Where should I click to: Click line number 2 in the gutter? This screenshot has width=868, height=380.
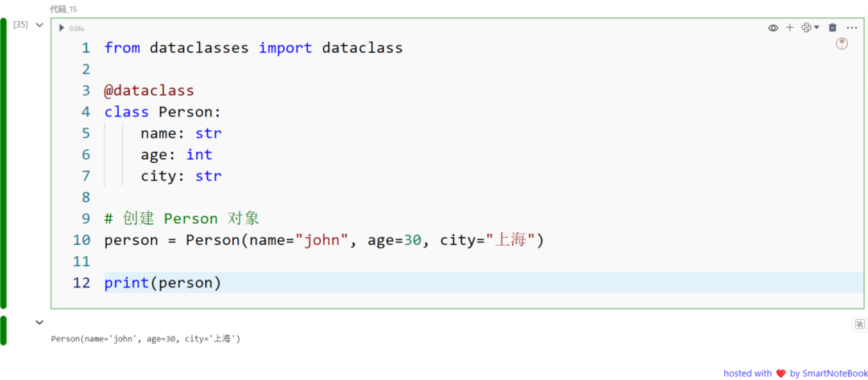coord(85,70)
